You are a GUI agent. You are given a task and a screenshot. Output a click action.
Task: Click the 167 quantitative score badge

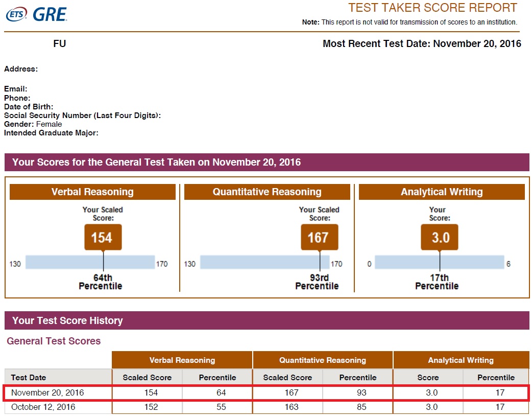(x=320, y=237)
